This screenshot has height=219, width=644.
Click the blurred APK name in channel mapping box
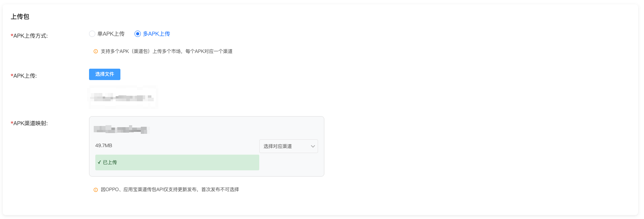click(x=121, y=129)
